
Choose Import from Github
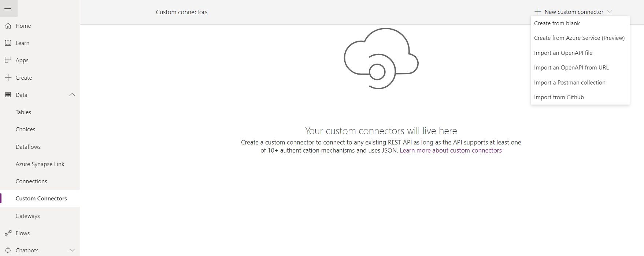click(x=559, y=97)
